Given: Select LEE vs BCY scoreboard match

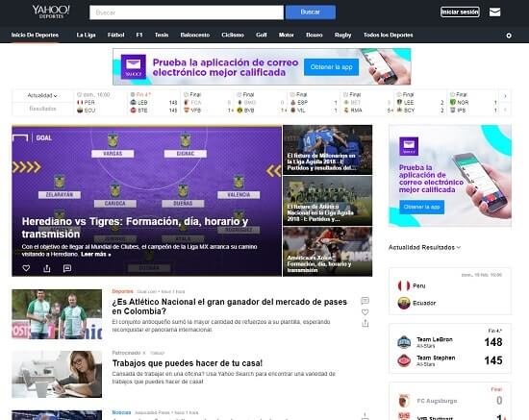Looking at the screenshot, I should click(x=420, y=103).
